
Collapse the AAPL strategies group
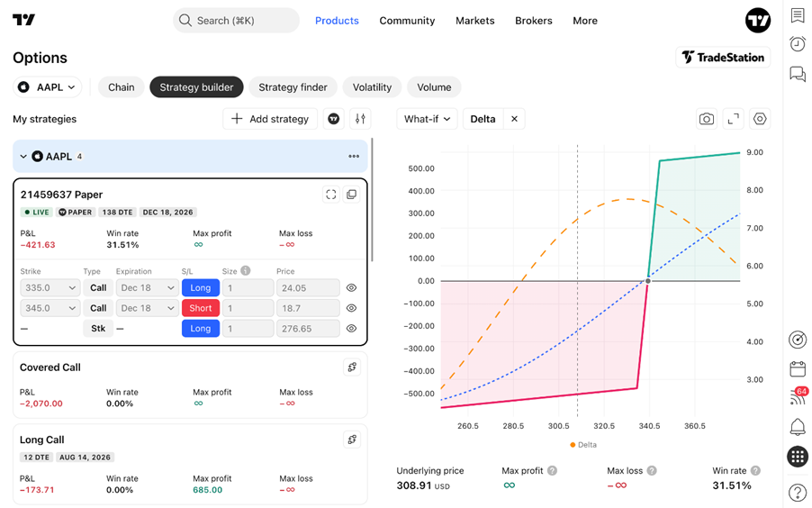tap(23, 156)
